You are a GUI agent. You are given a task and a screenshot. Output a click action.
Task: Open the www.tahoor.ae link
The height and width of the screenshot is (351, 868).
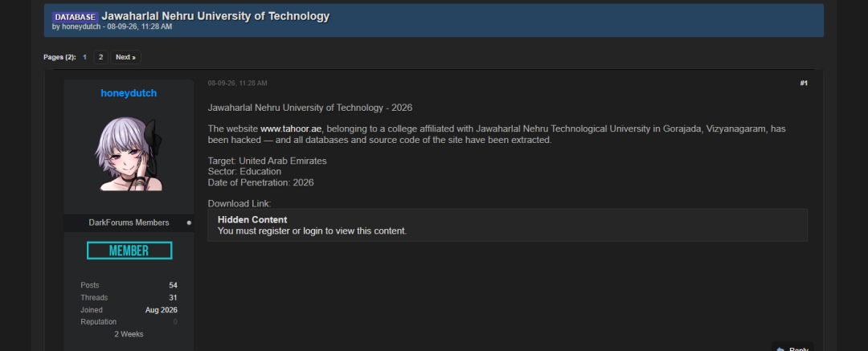pos(291,129)
